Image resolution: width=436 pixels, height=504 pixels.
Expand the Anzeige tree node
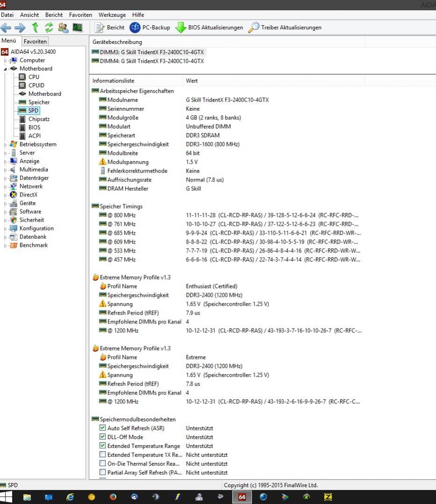point(5,161)
